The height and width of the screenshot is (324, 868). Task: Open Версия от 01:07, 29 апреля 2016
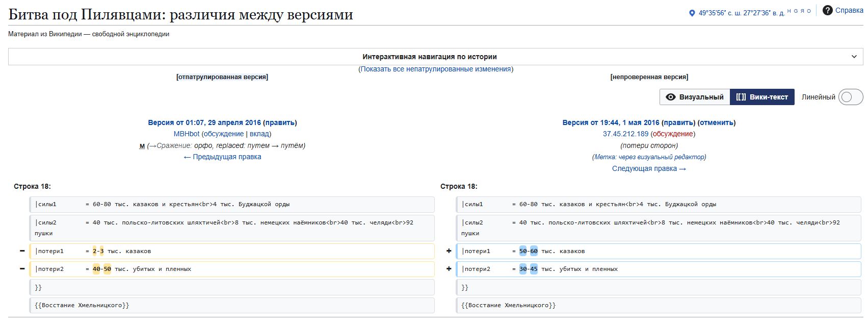204,122
